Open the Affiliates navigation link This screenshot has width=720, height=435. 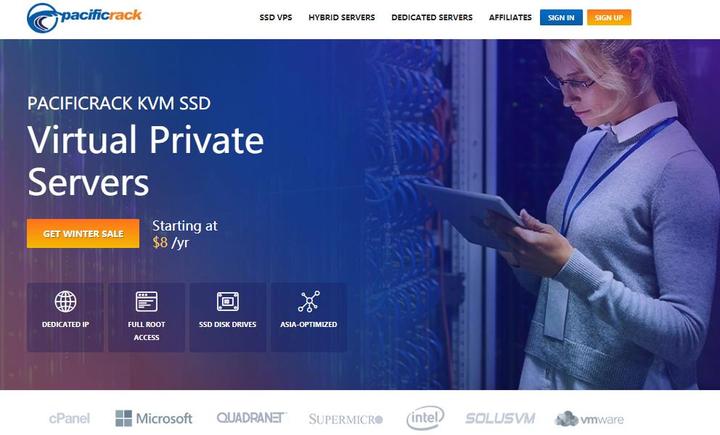pos(510,17)
